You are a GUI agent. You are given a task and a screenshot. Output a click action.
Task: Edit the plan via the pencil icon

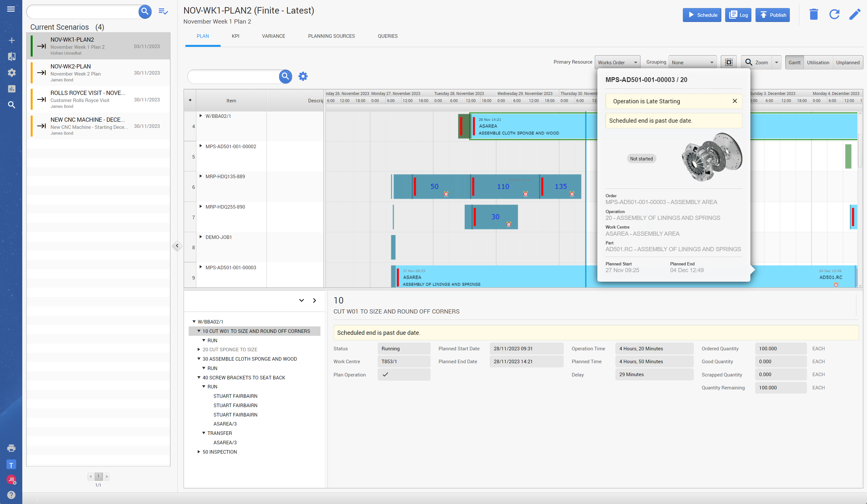(x=855, y=15)
